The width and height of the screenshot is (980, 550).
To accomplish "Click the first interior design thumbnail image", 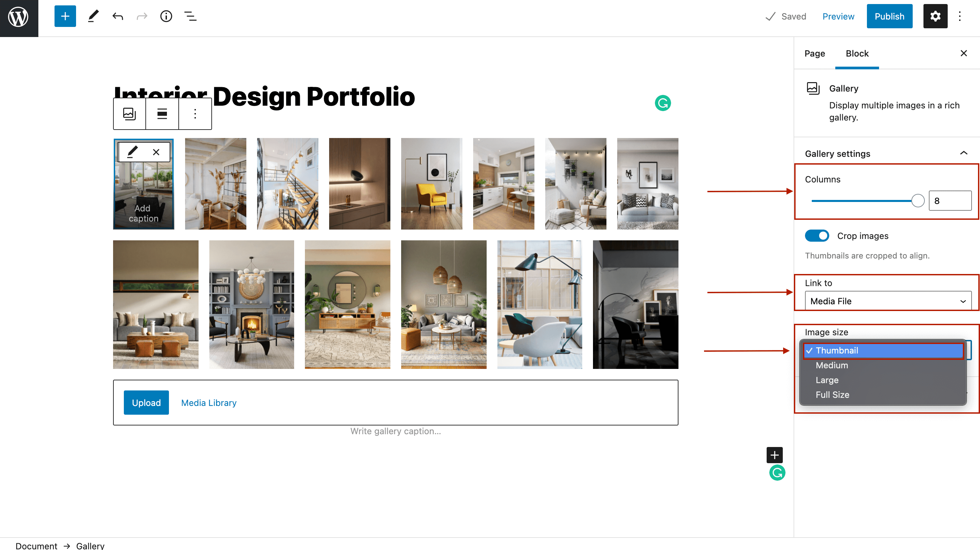I will pyautogui.click(x=143, y=184).
